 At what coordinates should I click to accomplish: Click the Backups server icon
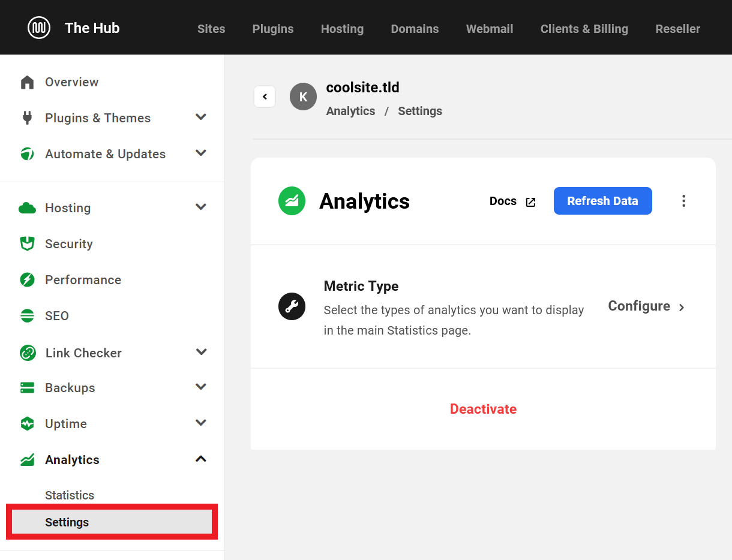(27, 388)
